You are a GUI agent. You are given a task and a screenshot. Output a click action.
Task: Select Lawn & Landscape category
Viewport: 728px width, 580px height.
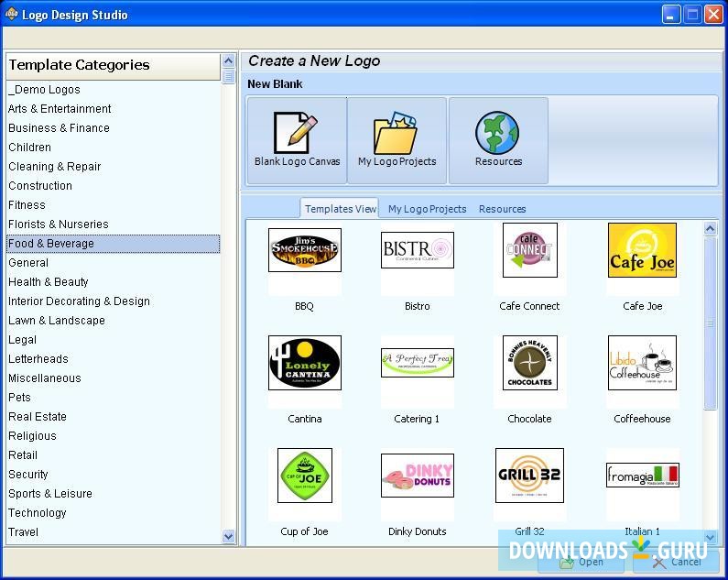click(113, 320)
